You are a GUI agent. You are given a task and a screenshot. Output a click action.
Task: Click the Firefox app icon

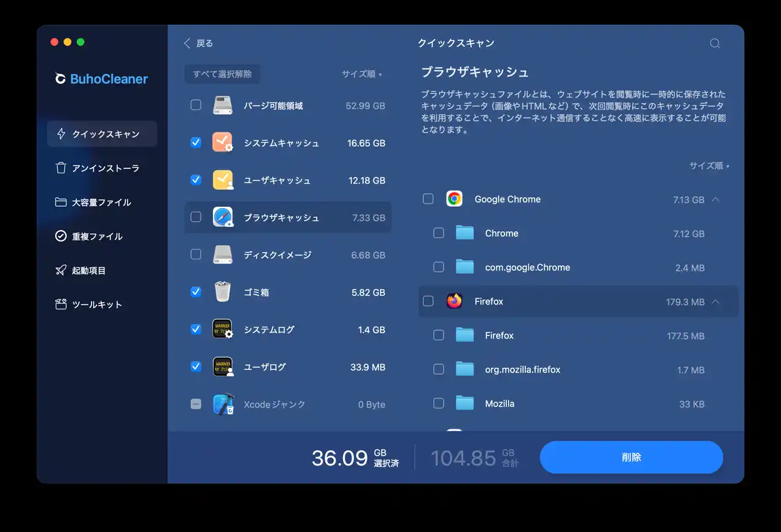(x=454, y=301)
